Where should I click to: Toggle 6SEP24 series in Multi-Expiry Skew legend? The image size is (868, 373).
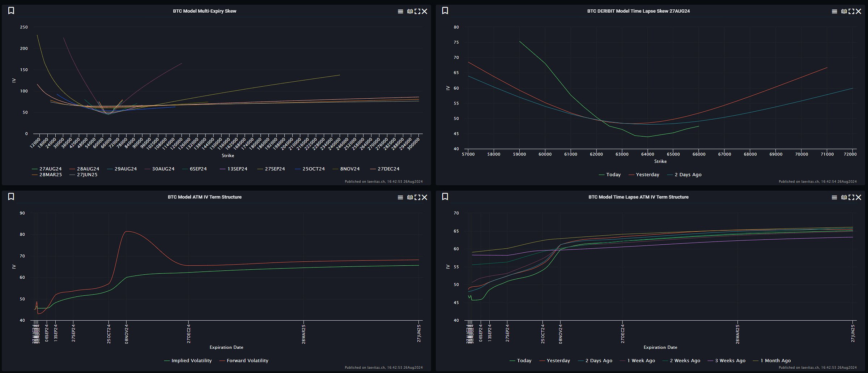tap(195, 169)
